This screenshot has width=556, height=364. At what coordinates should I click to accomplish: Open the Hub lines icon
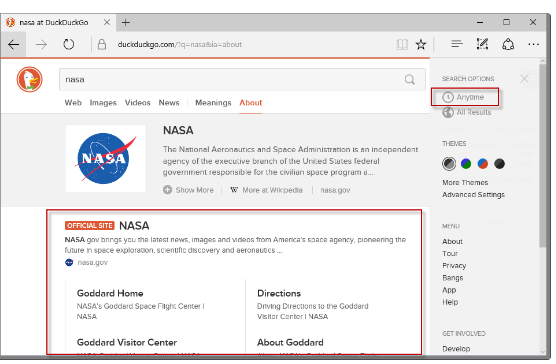[x=457, y=44]
